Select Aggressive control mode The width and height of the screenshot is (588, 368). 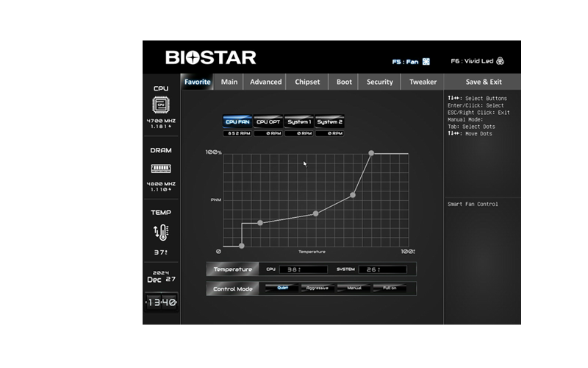tap(317, 289)
